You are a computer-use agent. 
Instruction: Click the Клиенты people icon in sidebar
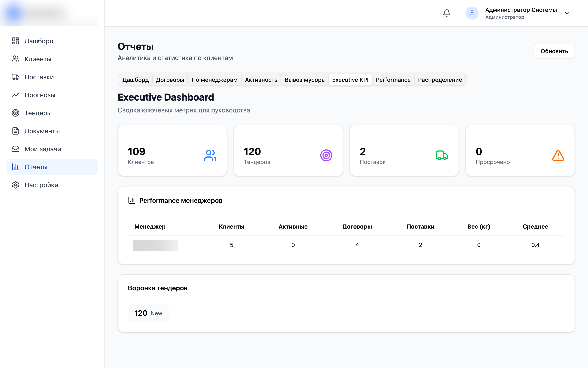point(15,59)
